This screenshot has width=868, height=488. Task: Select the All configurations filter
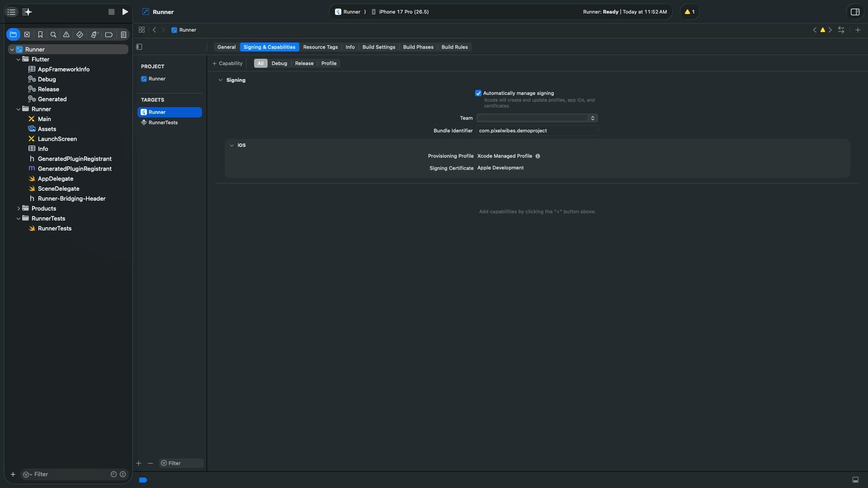260,63
